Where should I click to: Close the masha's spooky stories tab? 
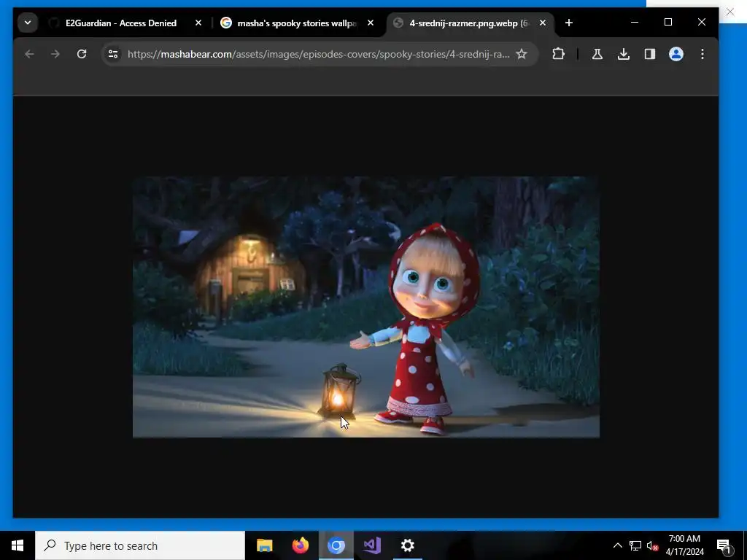[371, 23]
